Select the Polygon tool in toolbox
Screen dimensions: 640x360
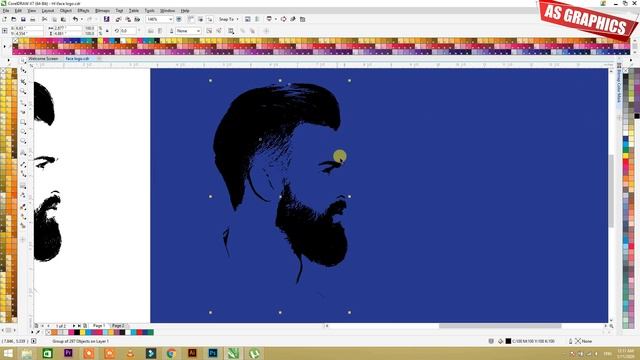coord(23,141)
